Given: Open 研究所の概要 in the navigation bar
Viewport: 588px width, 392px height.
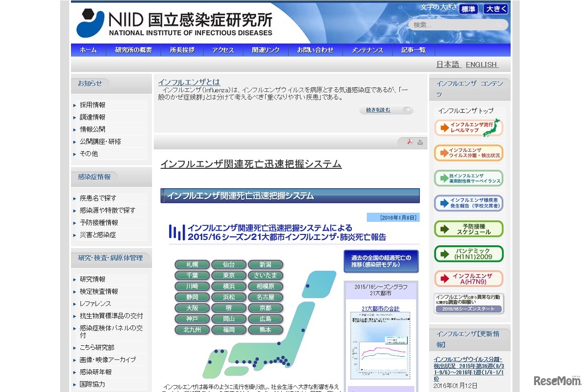Looking at the screenshot, I should [x=133, y=50].
